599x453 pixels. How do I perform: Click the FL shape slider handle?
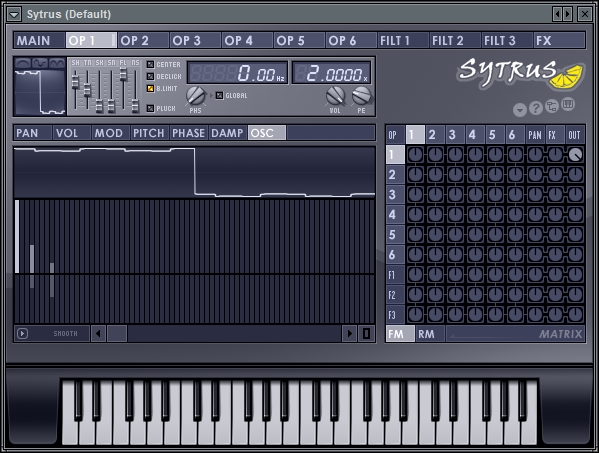(123, 75)
